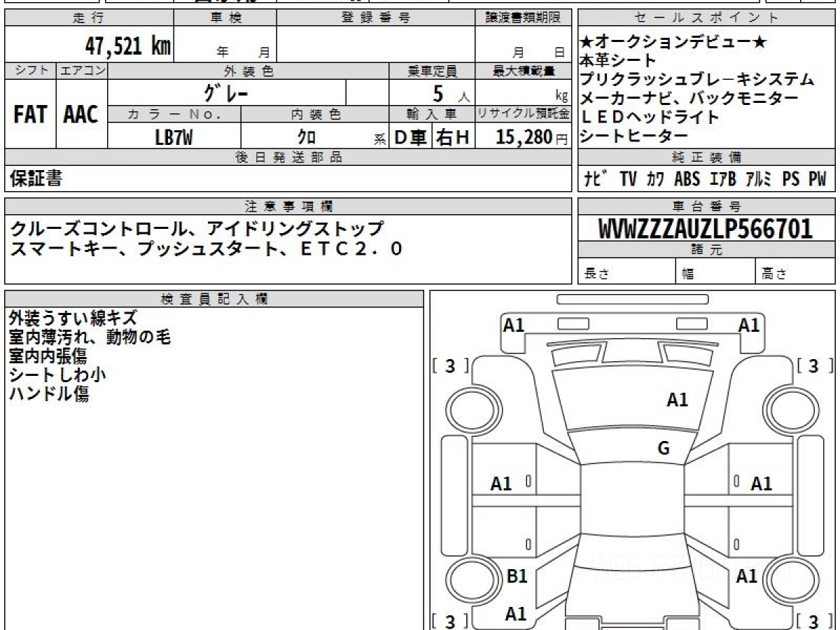Click the 外装色 header
Image resolution: width=840 pixels, height=630 pixels.
(248, 71)
